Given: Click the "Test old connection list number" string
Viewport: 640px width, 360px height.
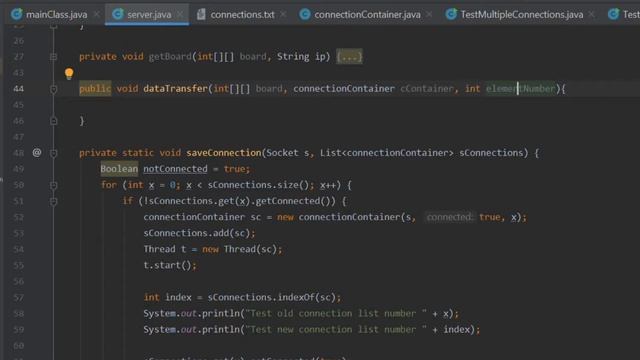Looking at the screenshot, I should coord(336,313).
